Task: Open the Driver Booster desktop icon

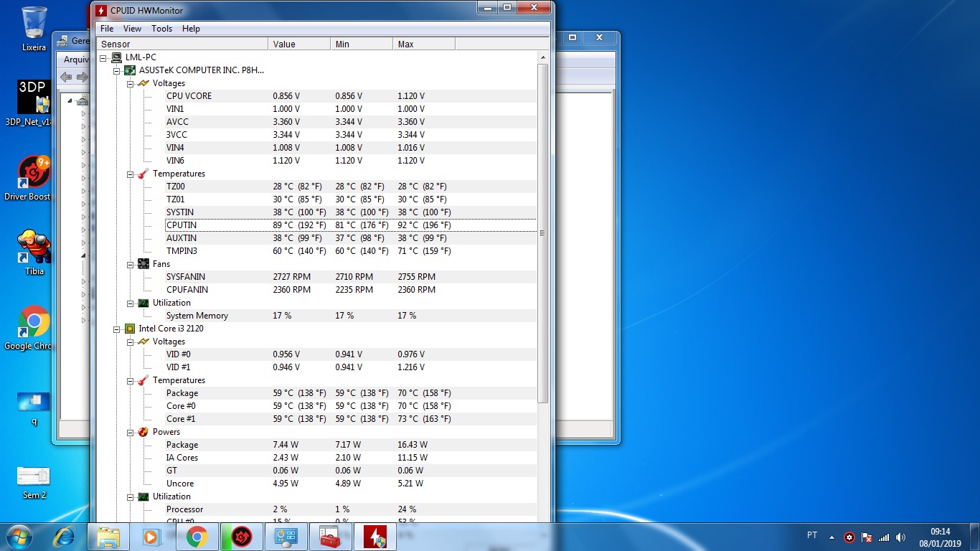Action: [x=34, y=178]
